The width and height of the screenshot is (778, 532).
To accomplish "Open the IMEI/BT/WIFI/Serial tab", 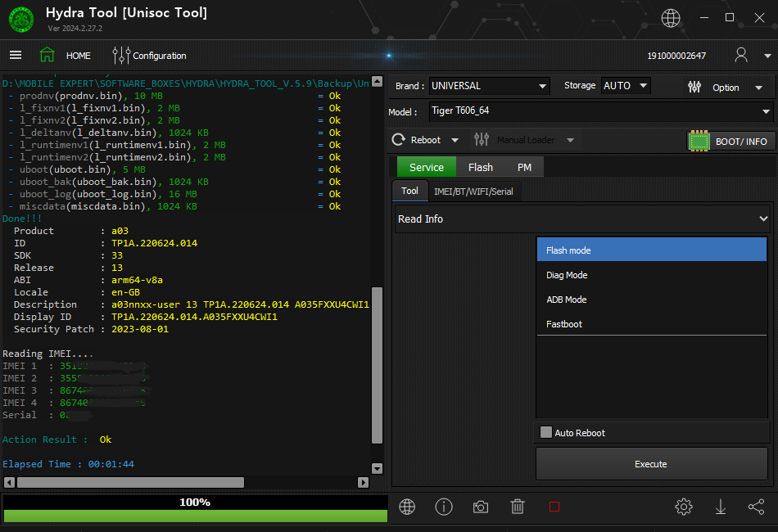I will coord(473,192).
